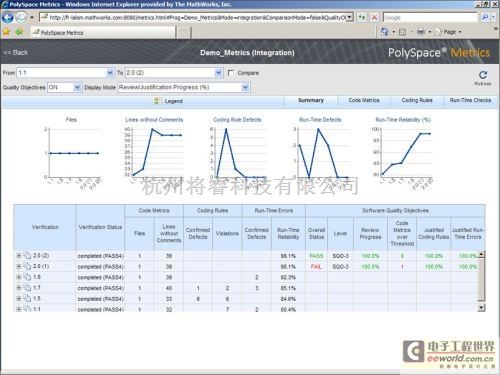
Task: Click the green browser refresh icon
Action: (362, 17)
